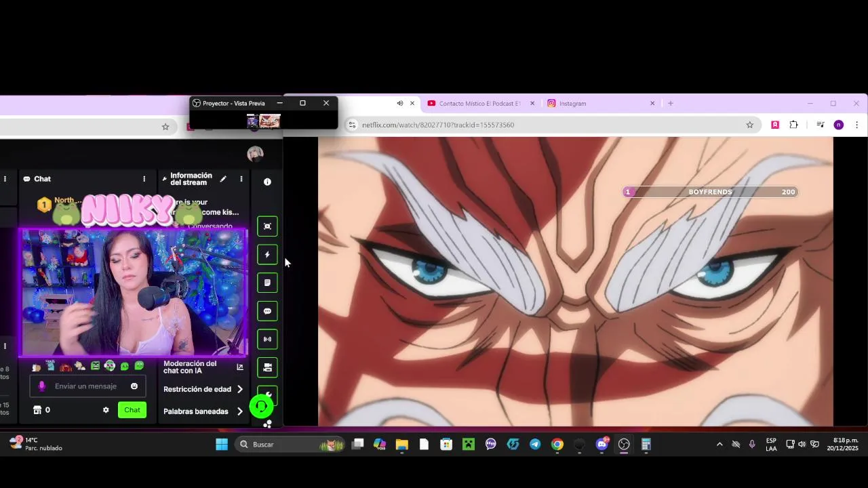
Task: Expand Palabras baneadas settings
Action: coord(203,411)
